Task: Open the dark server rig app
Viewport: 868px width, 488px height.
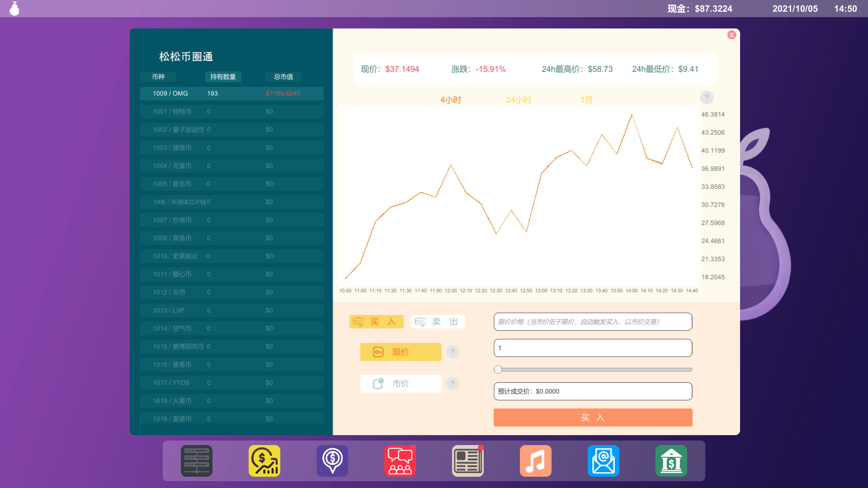Action: (196, 461)
